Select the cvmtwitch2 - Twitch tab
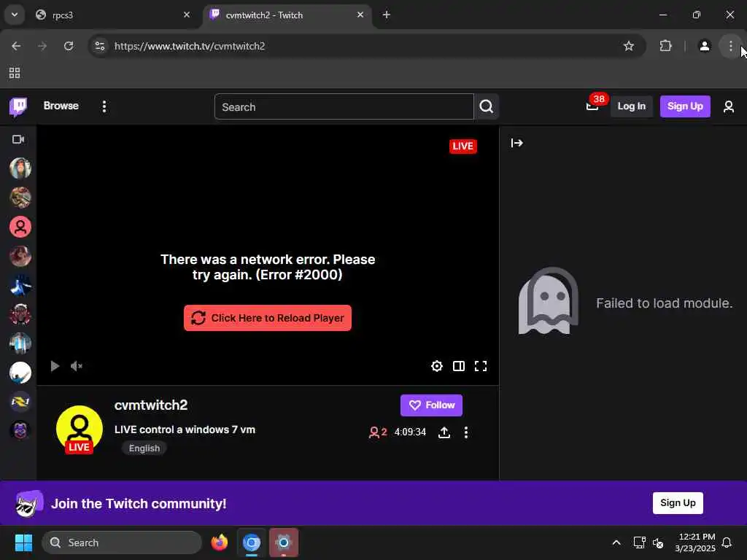 click(x=286, y=15)
